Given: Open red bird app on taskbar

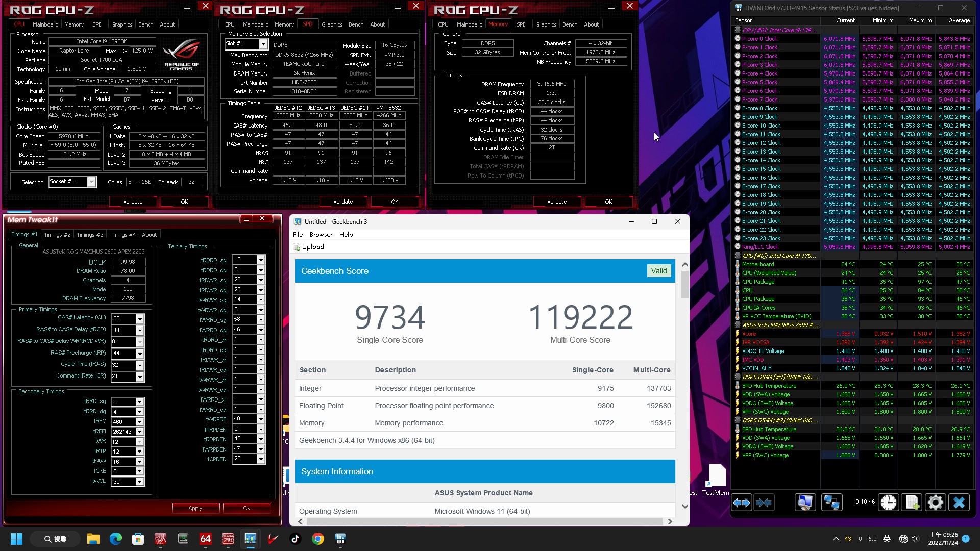Looking at the screenshot, I should coord(273,539).
